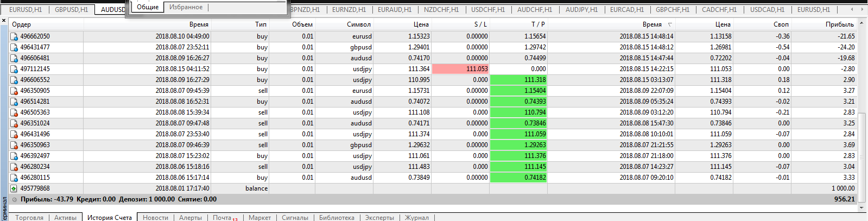The height and width of the screenshot is (221, 868).
Task: Open the GBPUSD,H1 chart tab
Action: [x=71, y=9]
